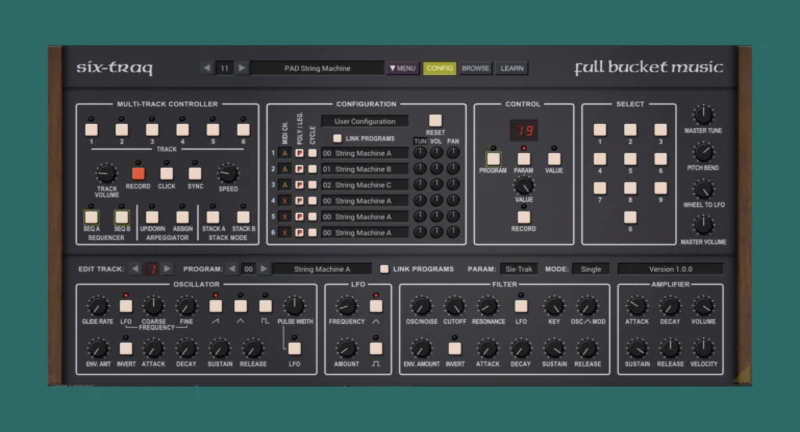The height and width of the screenshot is (432, 800).
Task: Go to the previous preset arrow
Action: [207, 68]
